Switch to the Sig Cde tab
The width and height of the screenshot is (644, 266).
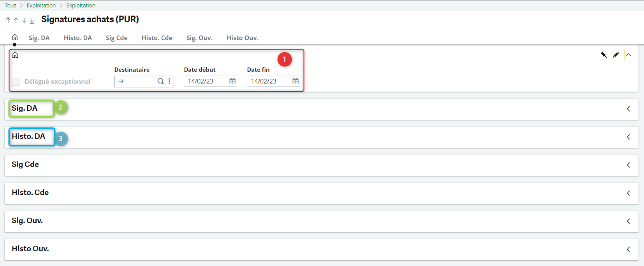point(116,38)
